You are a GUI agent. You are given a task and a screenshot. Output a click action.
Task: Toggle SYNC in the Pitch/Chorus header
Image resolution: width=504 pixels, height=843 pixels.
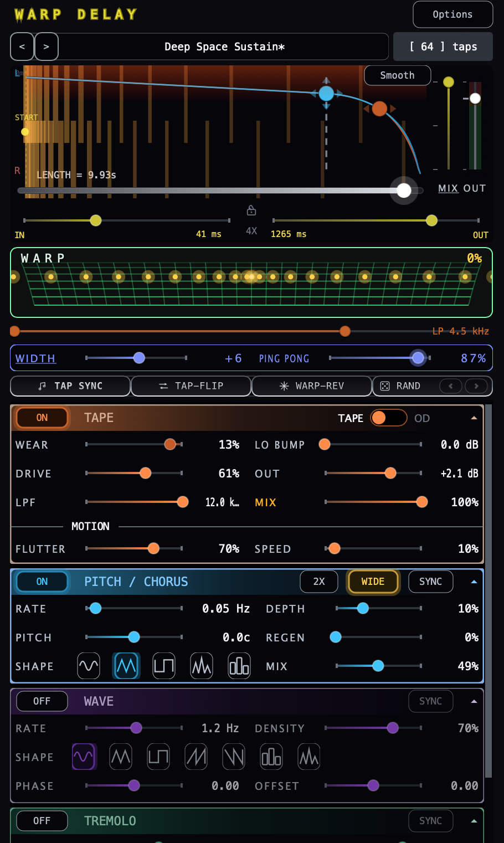coord(431,582)
